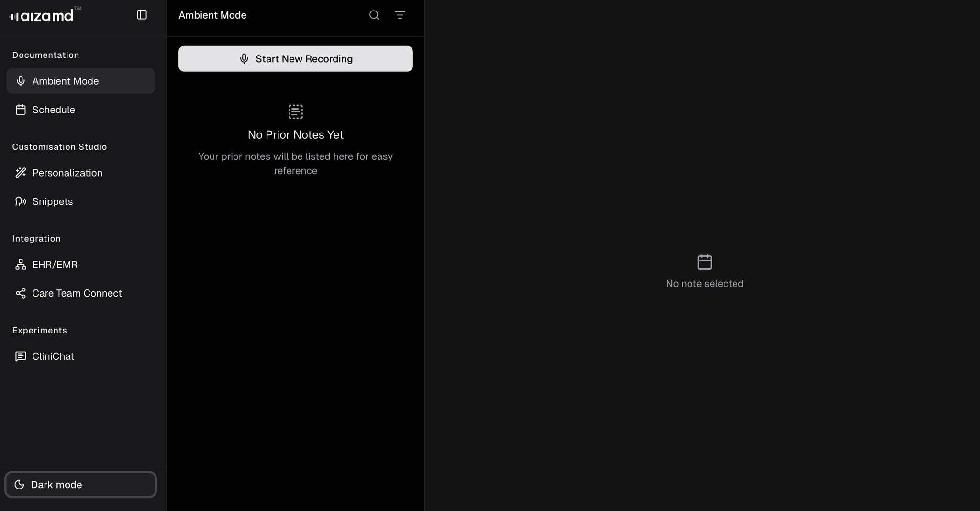
Task: Click the CliniChat message icon
Action: 21,356
